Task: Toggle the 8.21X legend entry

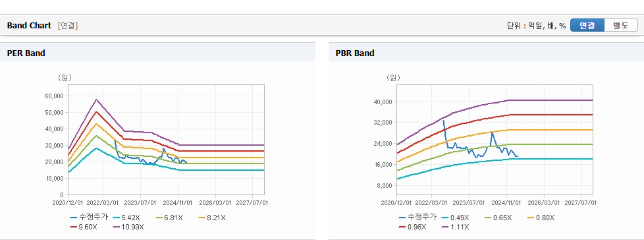Action: [211, 218]
